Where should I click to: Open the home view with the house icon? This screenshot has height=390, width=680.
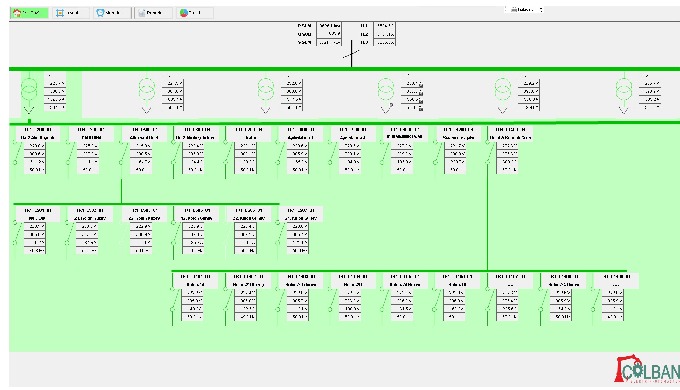[29, 13]
